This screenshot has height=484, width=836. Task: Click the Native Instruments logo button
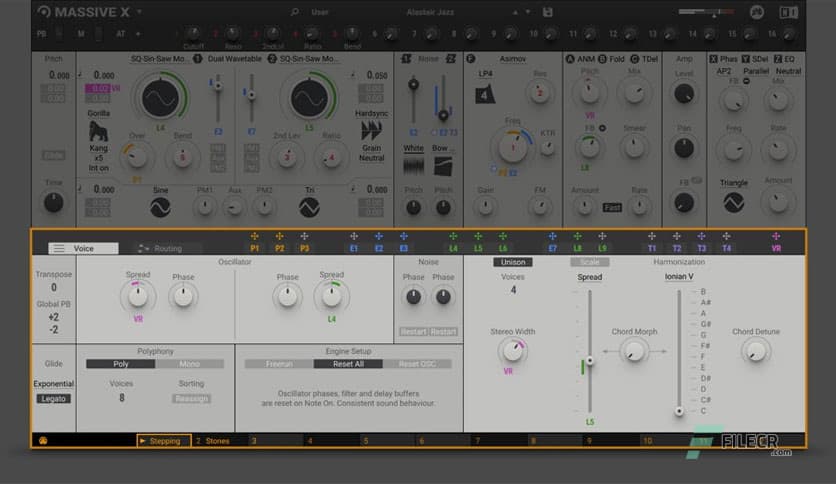click(x=757, y=12)
